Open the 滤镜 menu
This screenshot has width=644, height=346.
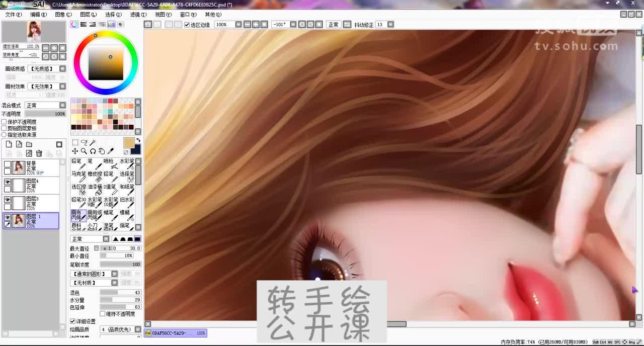[139, 15]
